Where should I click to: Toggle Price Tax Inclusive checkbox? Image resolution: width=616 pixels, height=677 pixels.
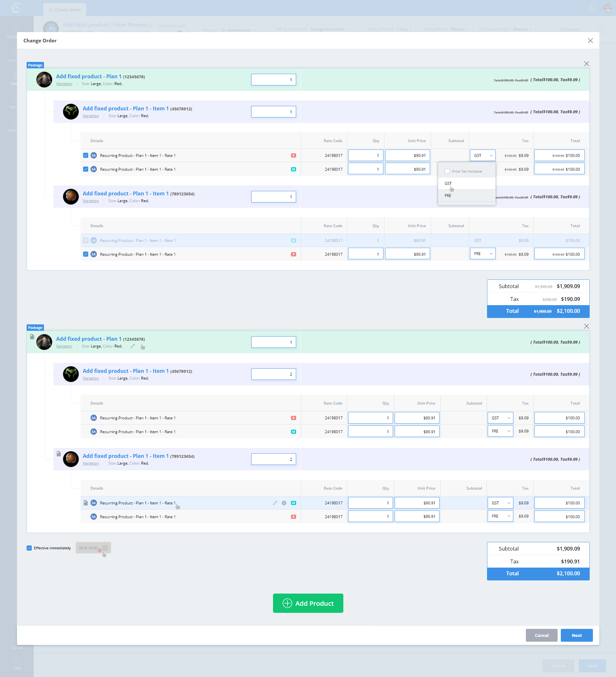point(447,171)
